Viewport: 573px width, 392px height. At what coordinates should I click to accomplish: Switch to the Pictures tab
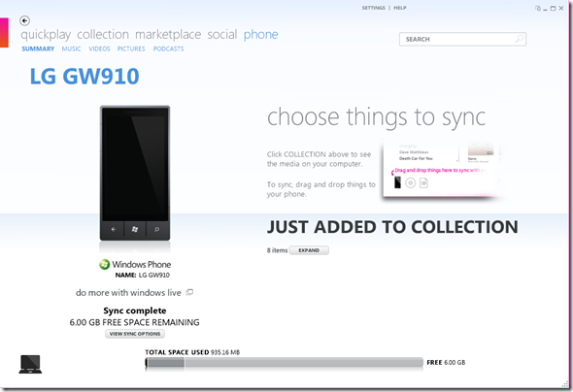131,49
